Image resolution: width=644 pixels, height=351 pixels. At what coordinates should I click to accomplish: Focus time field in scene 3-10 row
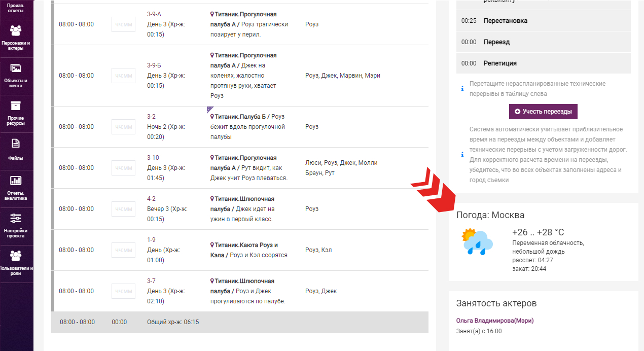point(123,168)
